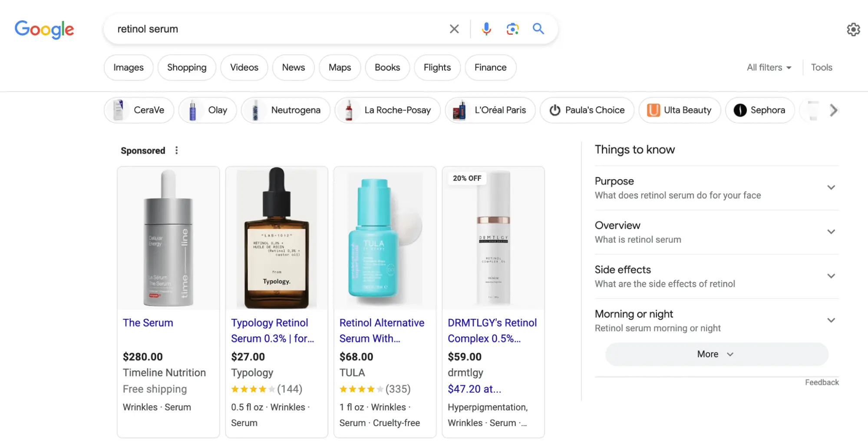Screen dimensions: 868x446
Task: Open the Sponsored three-dot options menu
Action: (176, 151)
